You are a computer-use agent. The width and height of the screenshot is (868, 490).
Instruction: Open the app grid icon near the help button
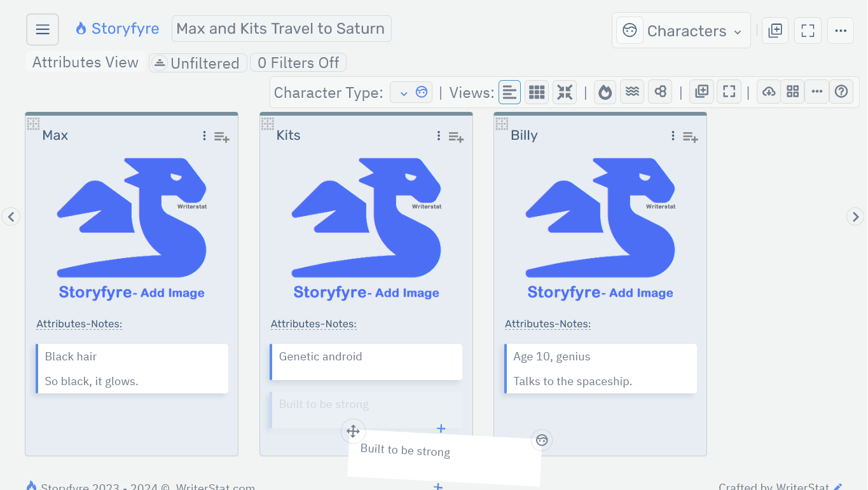(x=792, y=92)
